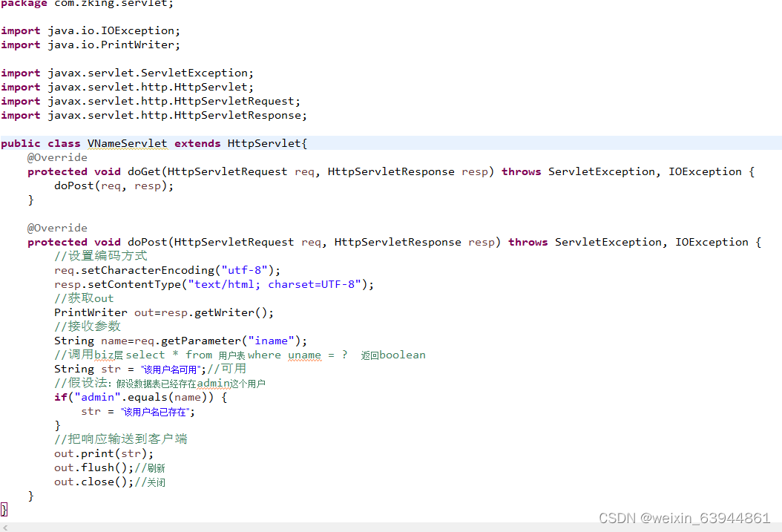This screenshot has height=532, width=782.
Task: Click the underlined biz word in comment
Action: click(x=104, y=355)
